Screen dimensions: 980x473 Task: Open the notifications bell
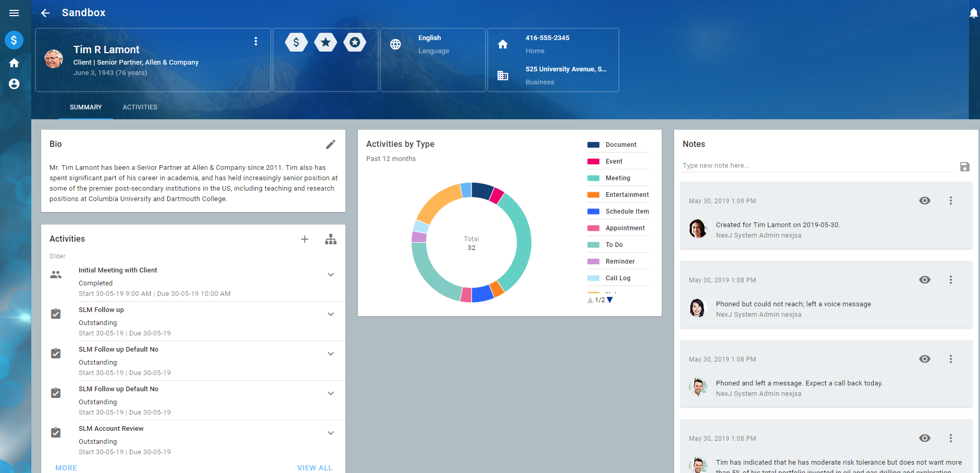973,14
